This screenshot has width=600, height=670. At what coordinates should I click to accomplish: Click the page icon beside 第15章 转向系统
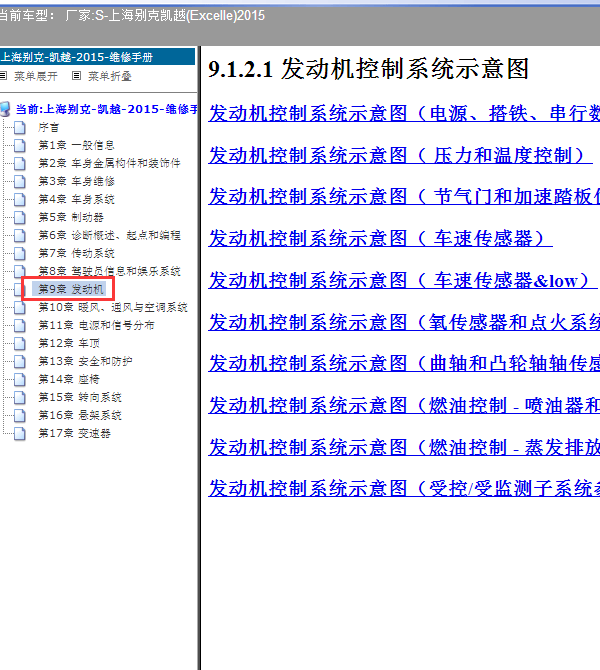point(19,397)
